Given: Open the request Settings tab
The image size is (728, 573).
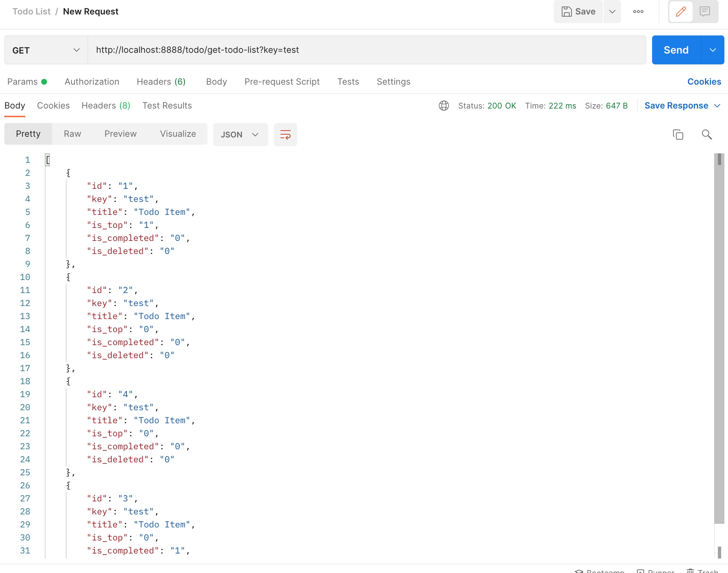Looking at the screenshot, I should (x=393, y=82).
